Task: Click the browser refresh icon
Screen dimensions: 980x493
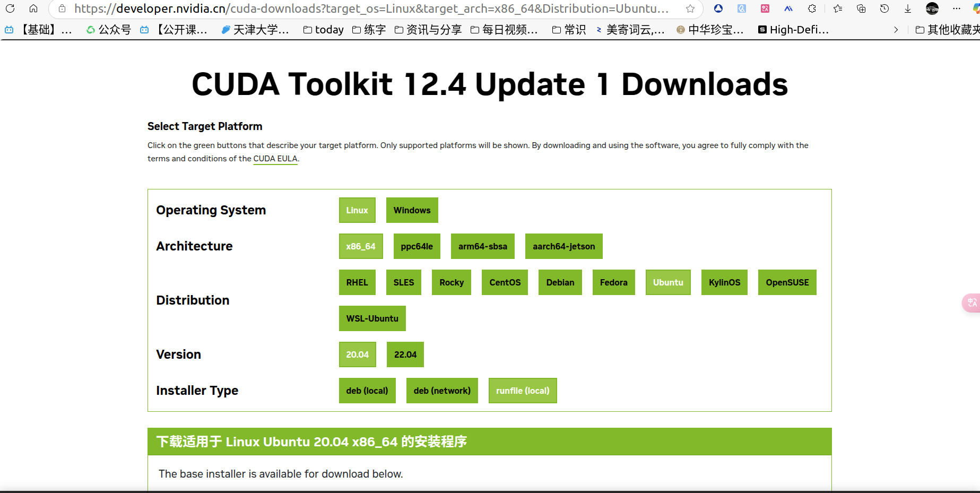Action: tap(10, 8)
